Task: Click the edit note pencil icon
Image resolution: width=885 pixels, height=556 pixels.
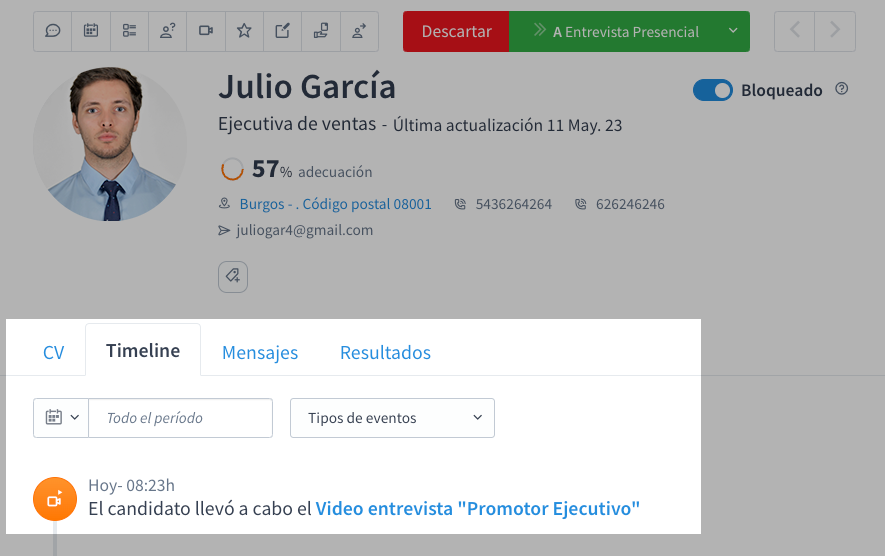Action: (283, 31)
